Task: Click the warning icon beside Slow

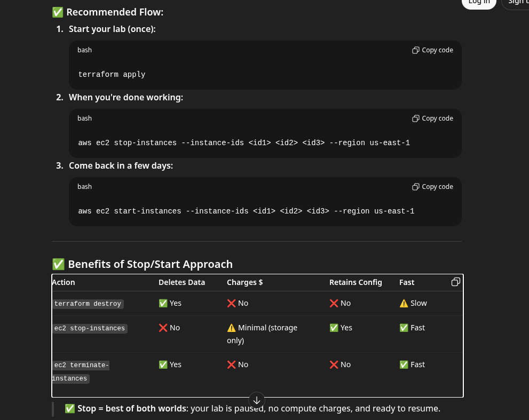Action: [x=404, y=303]
